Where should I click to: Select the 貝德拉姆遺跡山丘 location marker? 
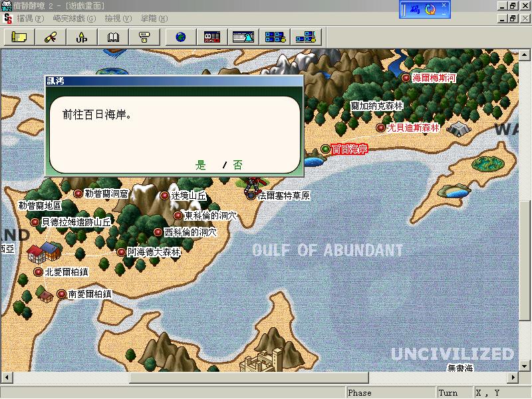pyautogui.click(x=35, y=222)
